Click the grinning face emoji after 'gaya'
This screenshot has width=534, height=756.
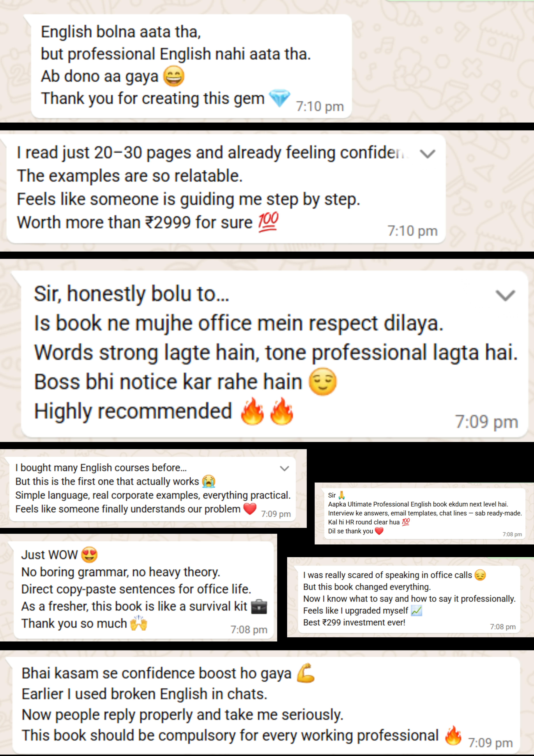pos(174,76)
